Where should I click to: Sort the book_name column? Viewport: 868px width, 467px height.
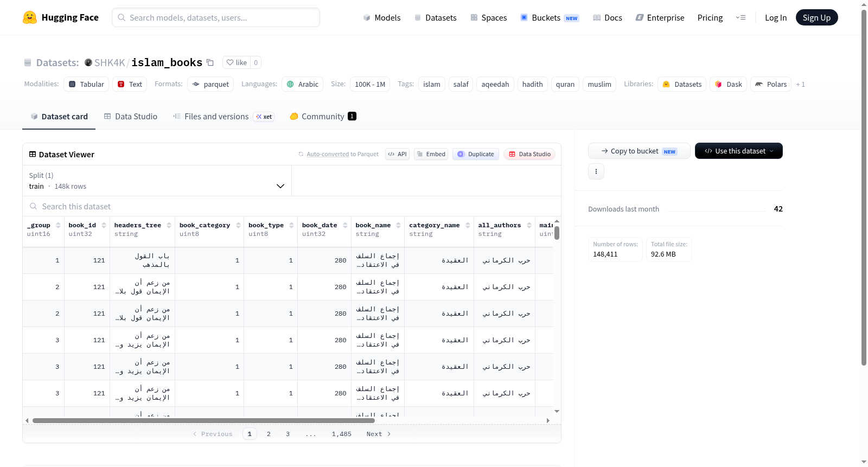click(398, 225)
